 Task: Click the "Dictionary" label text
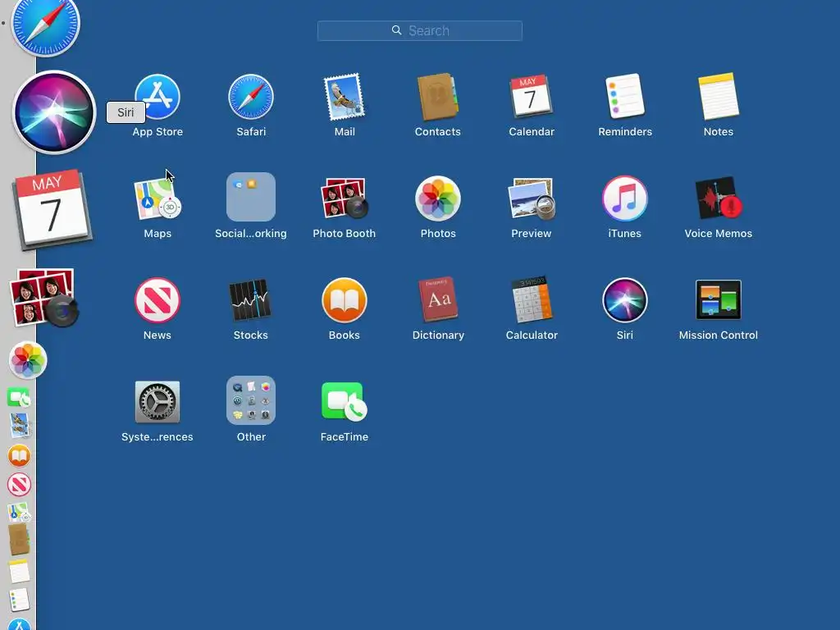pyautogui.click(x=438, y=336)
